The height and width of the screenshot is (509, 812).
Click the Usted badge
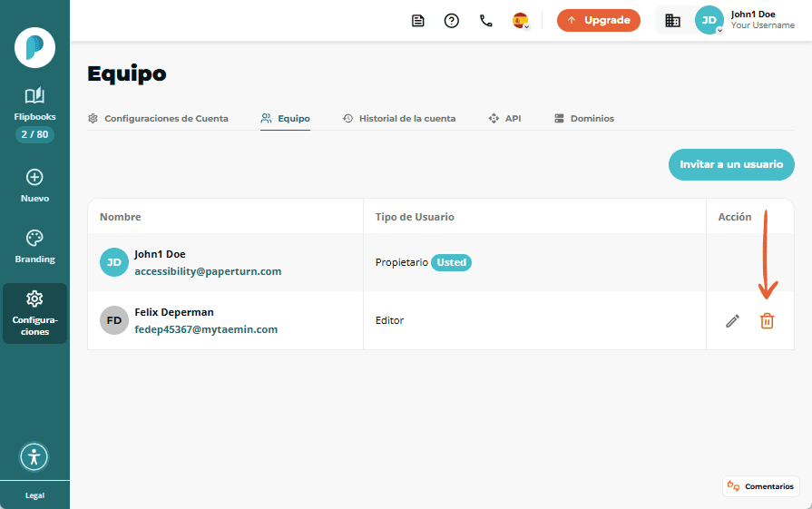pyautogui.click(x=451, y=262)
